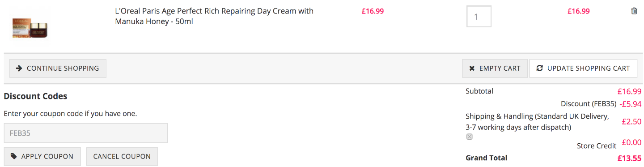Focus the quantity field showing 1

click(x=479, y=16)
